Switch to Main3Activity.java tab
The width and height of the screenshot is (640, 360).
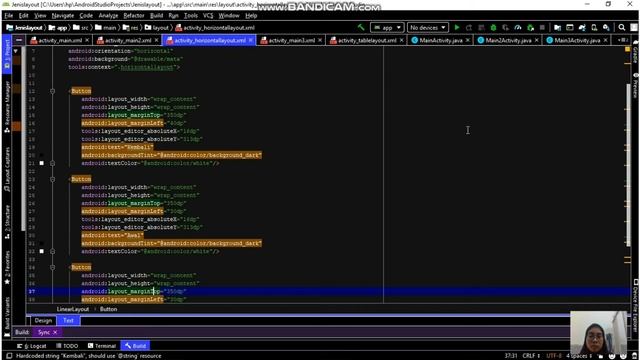point(577,40)
